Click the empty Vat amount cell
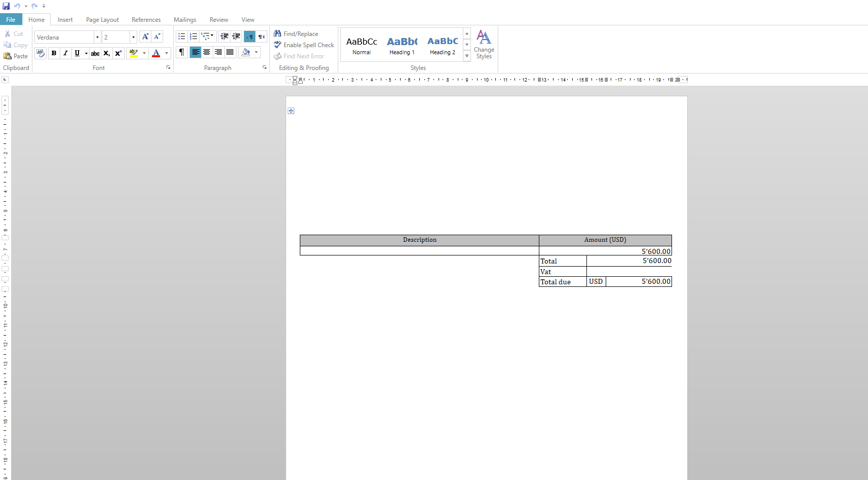Screen dimensions: 868x480 tap(629, 272)
